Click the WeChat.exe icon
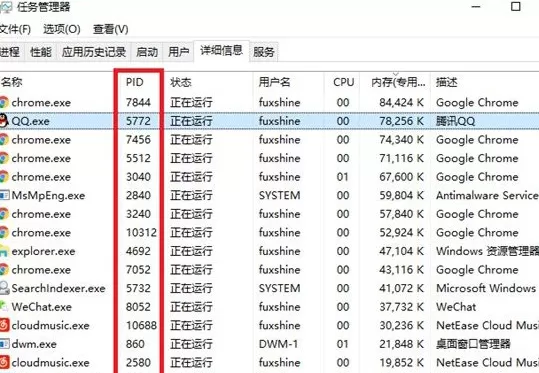 coord(4,306)
